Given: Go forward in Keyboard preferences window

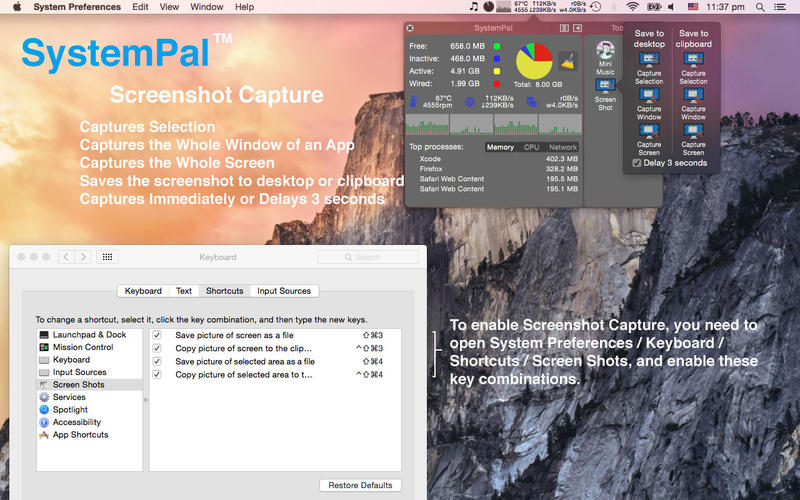Looking at the screenshot, I should [x=83, y=257].
